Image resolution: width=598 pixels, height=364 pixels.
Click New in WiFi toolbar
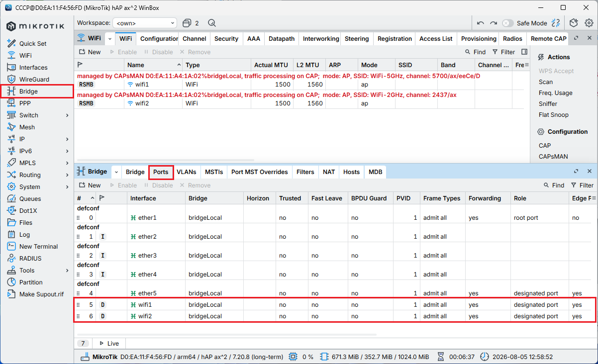pos(89,52)
